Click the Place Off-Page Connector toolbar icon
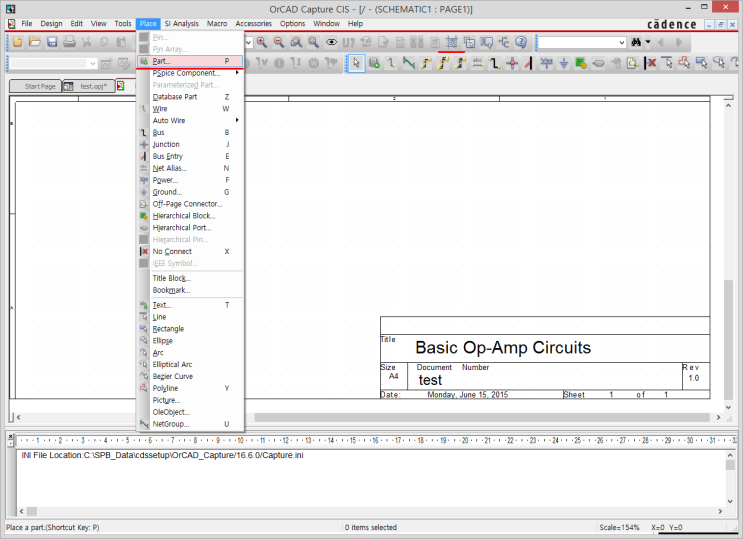 pos(633,63)
